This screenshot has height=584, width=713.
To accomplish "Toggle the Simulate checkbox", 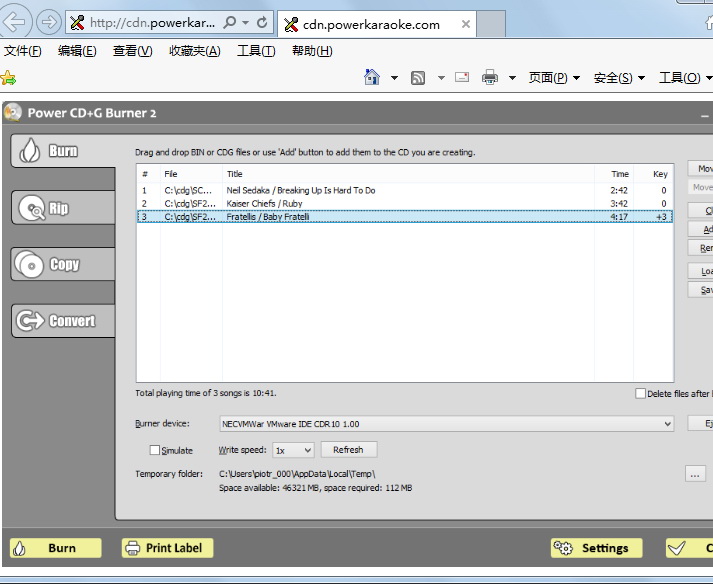I will [x=155, y=450].
